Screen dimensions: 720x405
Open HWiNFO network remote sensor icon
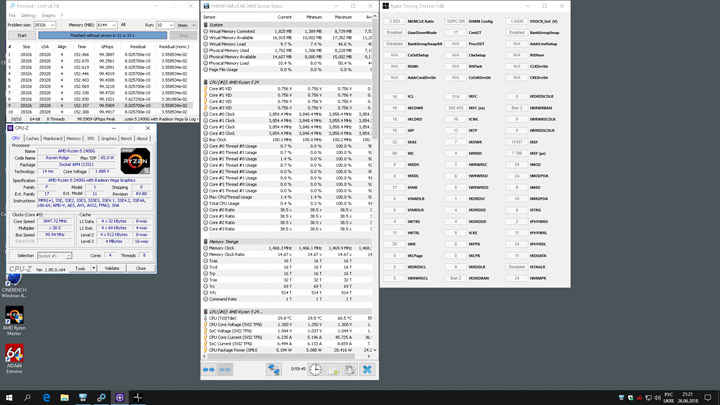click(274, 369)
